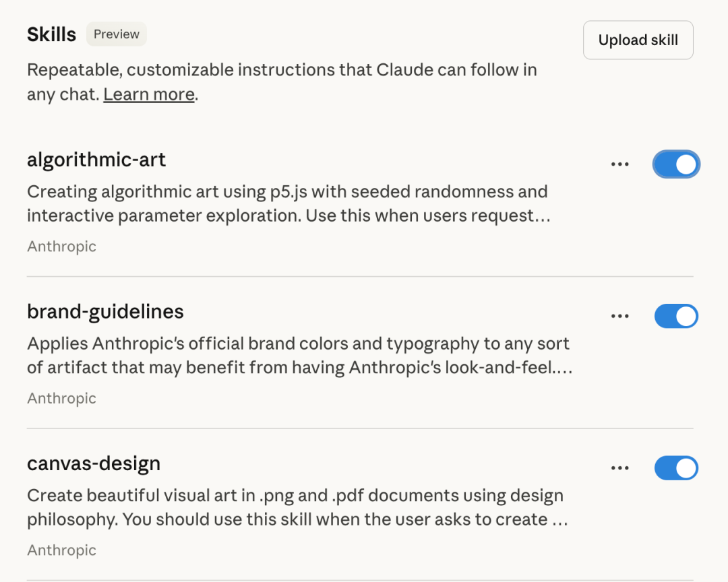Toggle the canvas-design skill off
The height and width of the screenshot is (582, 728).
(676, 467)
